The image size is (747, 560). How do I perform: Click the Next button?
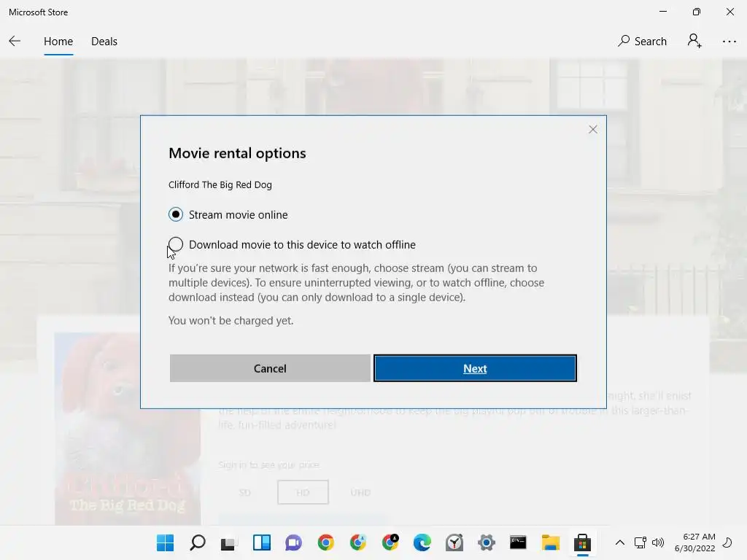(x=475, y=368)
